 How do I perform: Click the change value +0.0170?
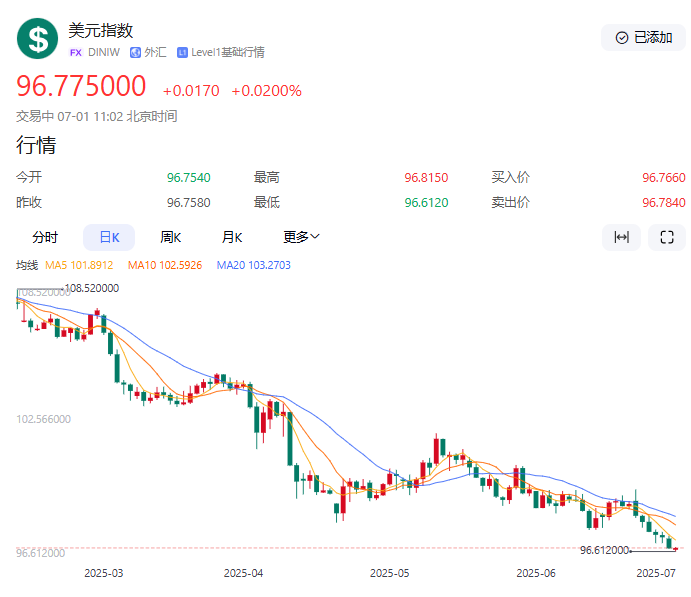[x=191, y=91]
